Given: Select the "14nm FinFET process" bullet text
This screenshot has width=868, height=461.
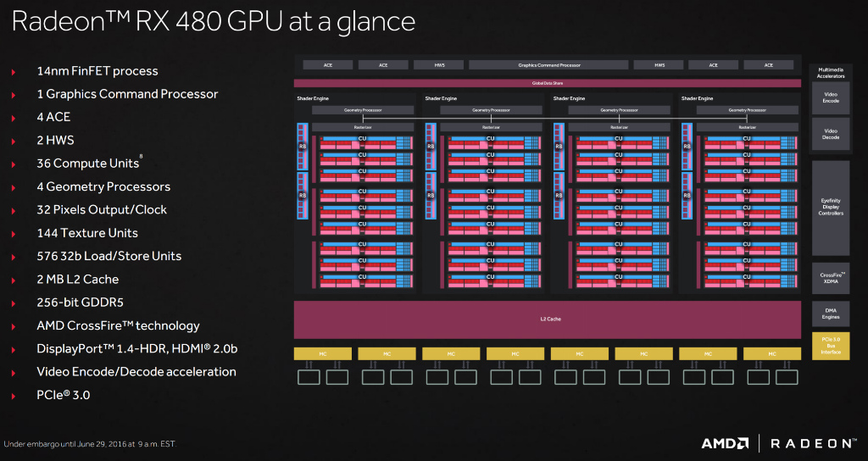Looking at the screenshot, I should pos(97,71).
